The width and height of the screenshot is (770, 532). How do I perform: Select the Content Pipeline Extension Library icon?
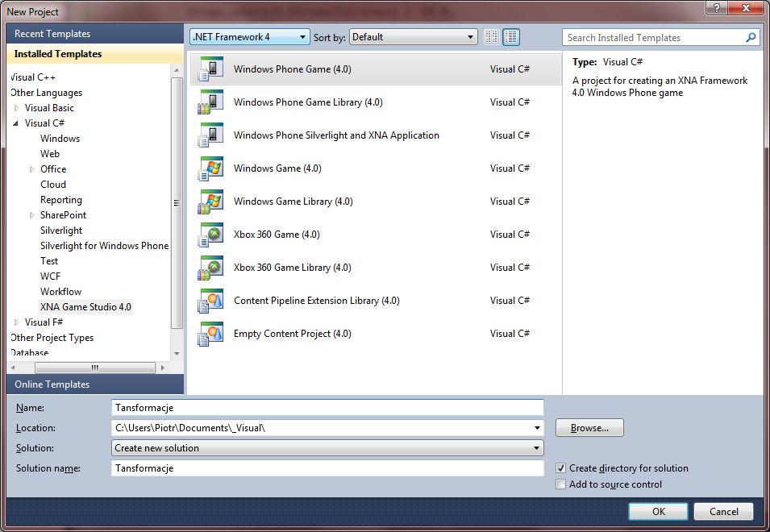(210, 301)
